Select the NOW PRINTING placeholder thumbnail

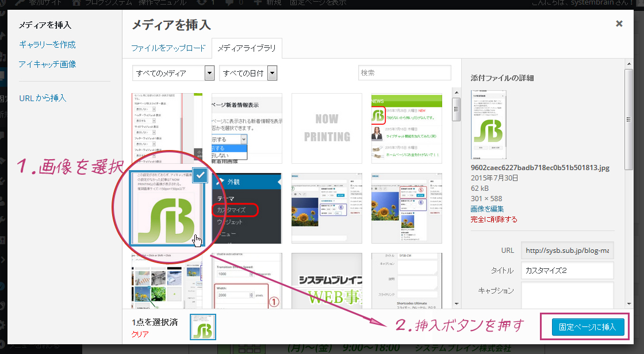click(x=327, y=128)
